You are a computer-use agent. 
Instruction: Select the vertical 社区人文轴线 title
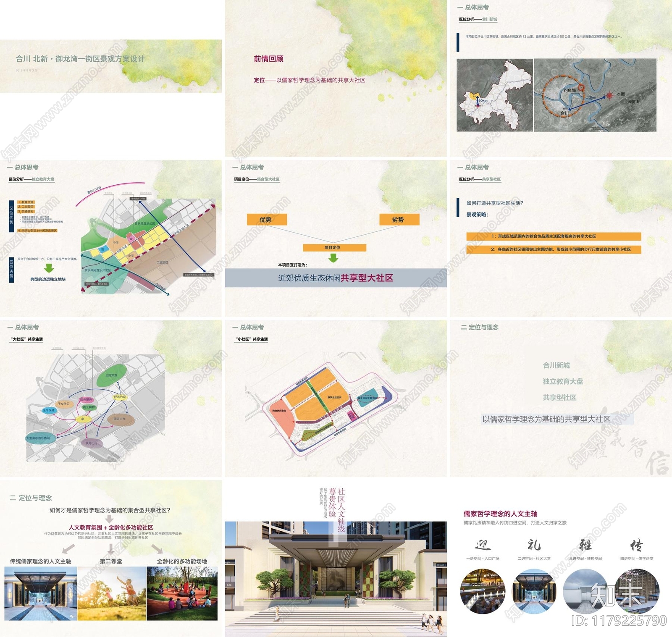tap(341, 510)
